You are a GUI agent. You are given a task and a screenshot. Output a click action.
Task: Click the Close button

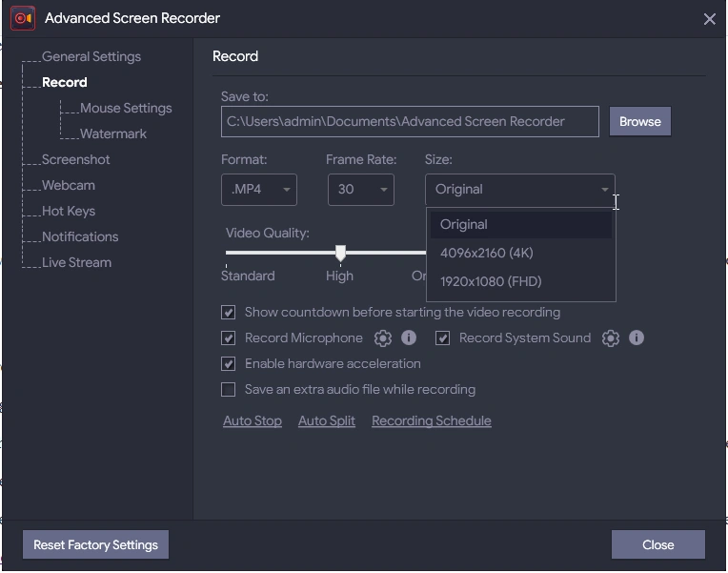657,544
